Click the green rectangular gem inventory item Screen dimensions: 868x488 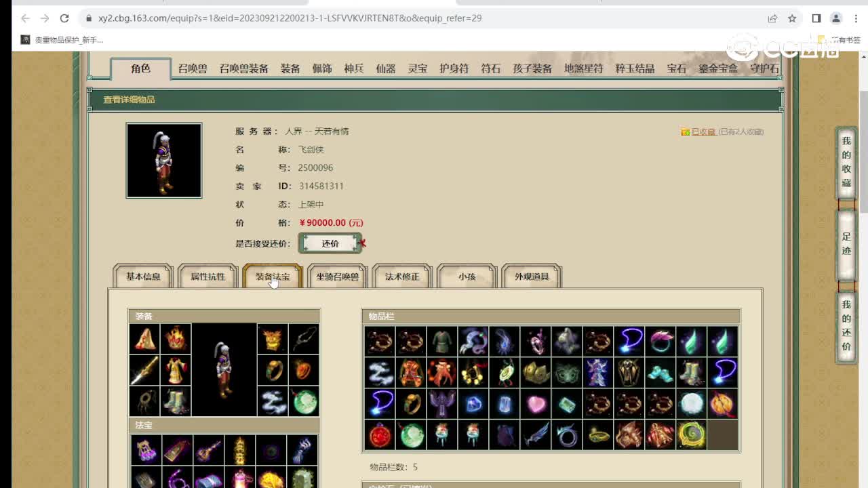[567, 403]
